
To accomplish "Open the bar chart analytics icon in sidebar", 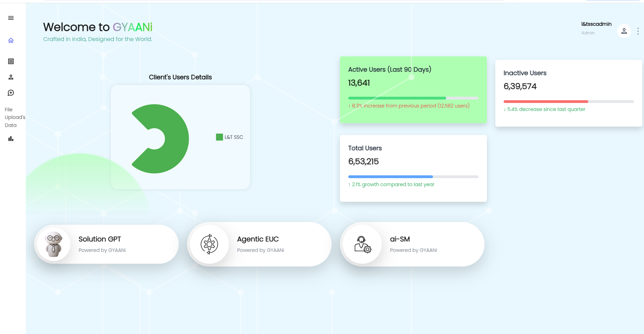I will click(x=11, y=138).
